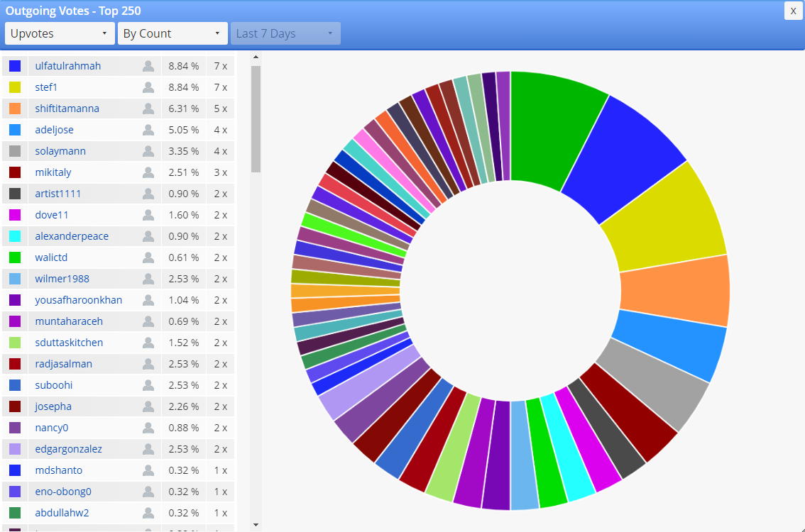The width and height of the screenshot is (805, 532).
Task: Open the Upvotes dropdown
Action: point(60,33)
